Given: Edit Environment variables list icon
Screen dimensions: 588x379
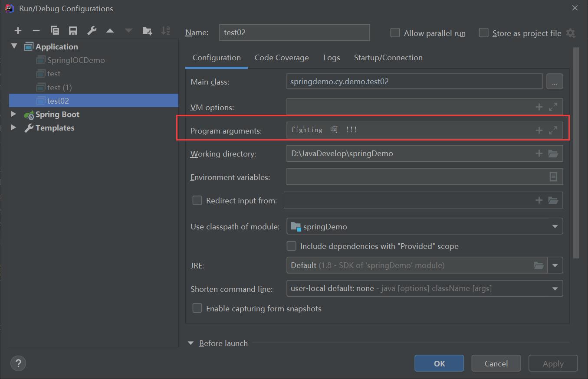Looking at the screenshot, I should [x=553, y=177].
